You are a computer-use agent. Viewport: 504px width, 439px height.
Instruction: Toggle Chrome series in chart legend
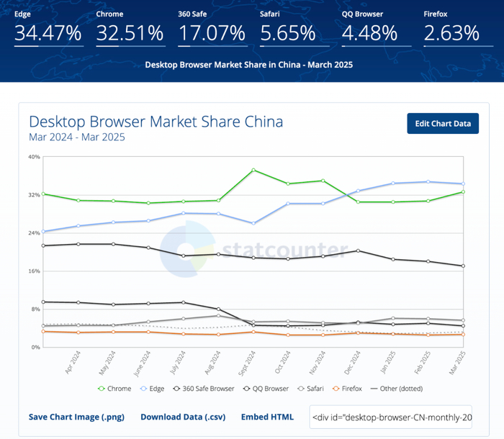click(x=114, y=389)
